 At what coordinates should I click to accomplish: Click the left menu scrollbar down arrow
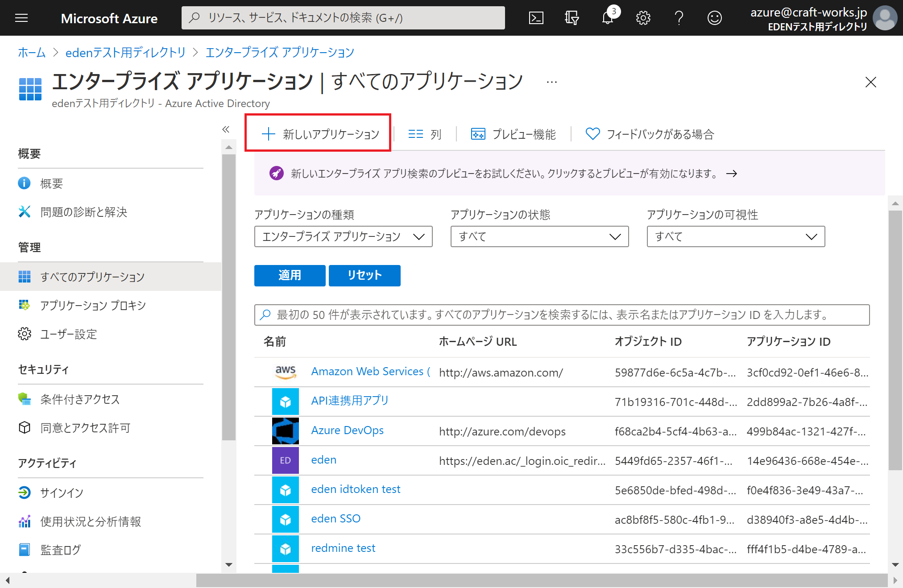pos(229,564)
